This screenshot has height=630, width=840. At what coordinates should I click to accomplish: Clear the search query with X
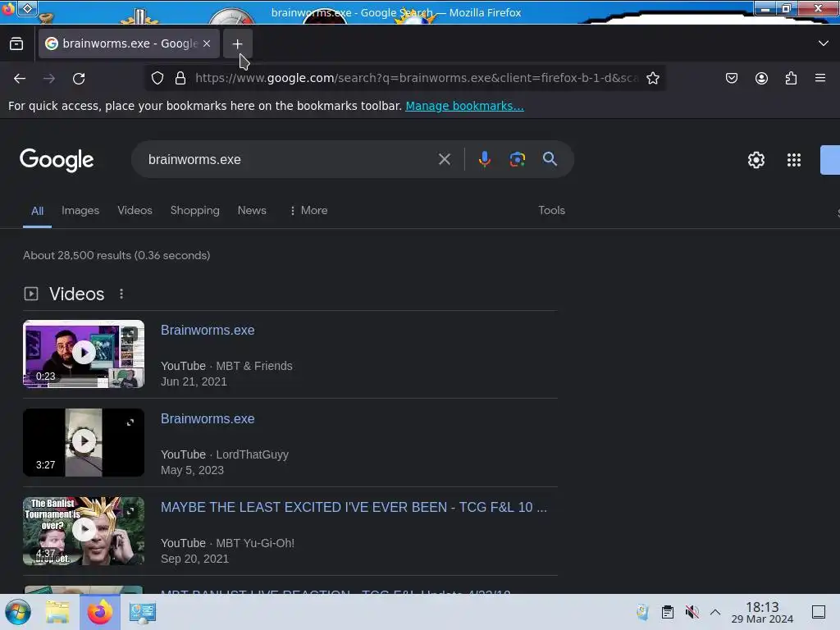[444, 159]
